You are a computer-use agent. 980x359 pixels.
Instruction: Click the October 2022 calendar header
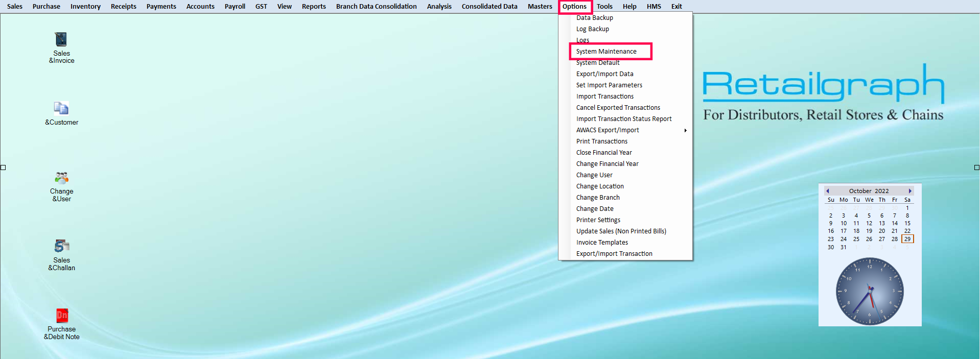point(869,191)
